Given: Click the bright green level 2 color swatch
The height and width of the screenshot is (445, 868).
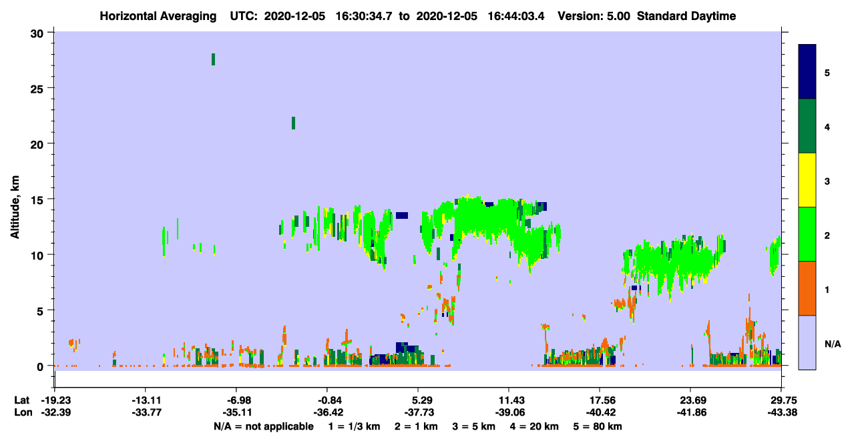Looking at the screenshot, I should pos(807,234).
